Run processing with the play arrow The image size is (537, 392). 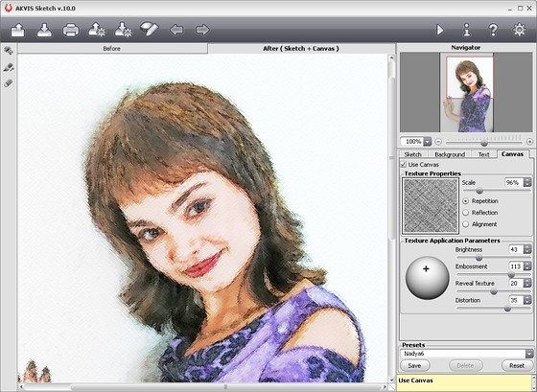[440, 30]
